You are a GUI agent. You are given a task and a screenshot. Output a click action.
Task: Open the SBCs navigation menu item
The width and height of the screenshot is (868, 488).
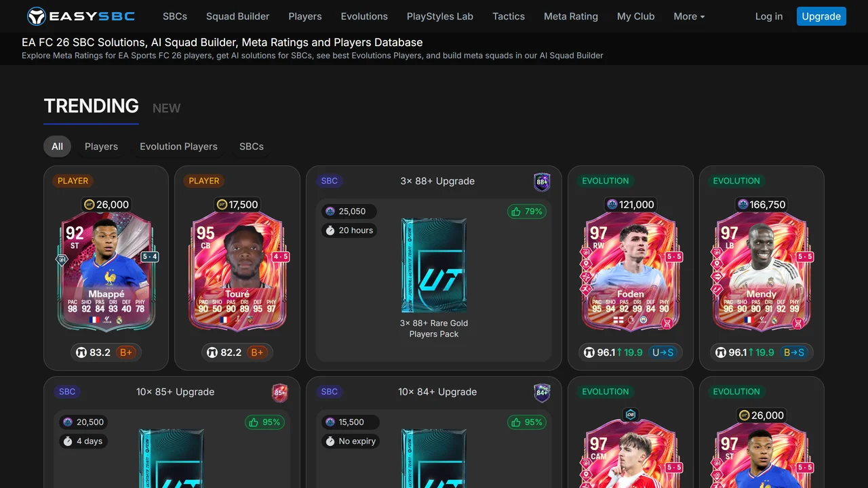point(175,16)
